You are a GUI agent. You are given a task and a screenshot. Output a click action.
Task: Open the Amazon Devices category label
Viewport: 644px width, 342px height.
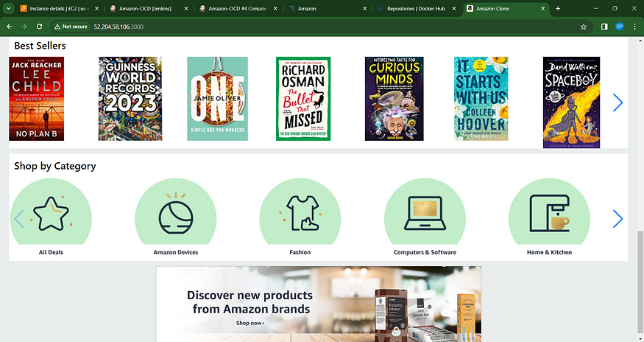click(176, 252)
